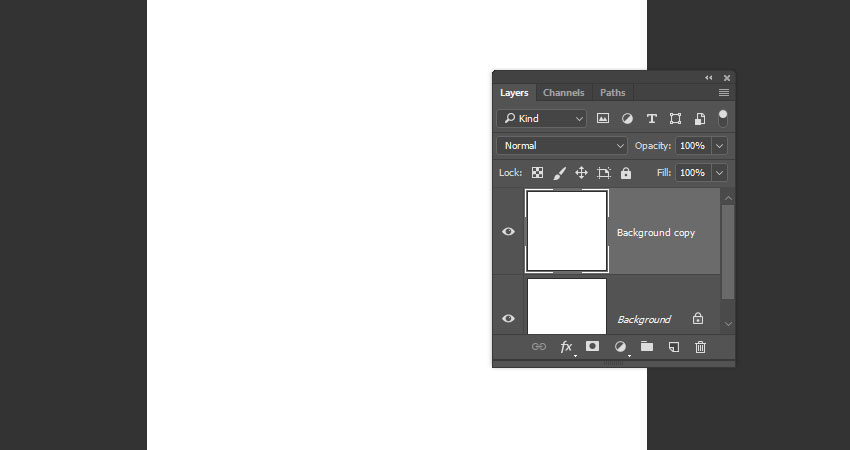Viewport: 850px width, 450px height.
Task: Filter layers by smart objects icon
Action: [700, 119]
